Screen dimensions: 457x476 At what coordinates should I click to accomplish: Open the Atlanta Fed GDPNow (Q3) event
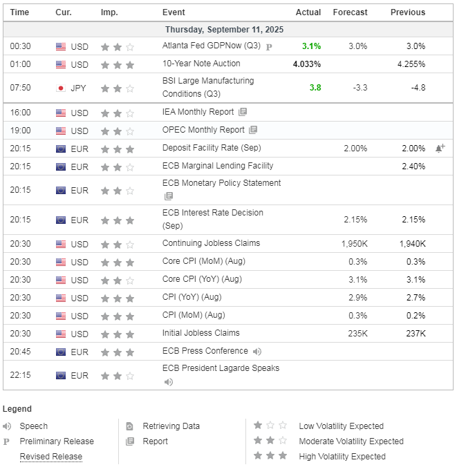pyautogui.click(x=212, y=46)
